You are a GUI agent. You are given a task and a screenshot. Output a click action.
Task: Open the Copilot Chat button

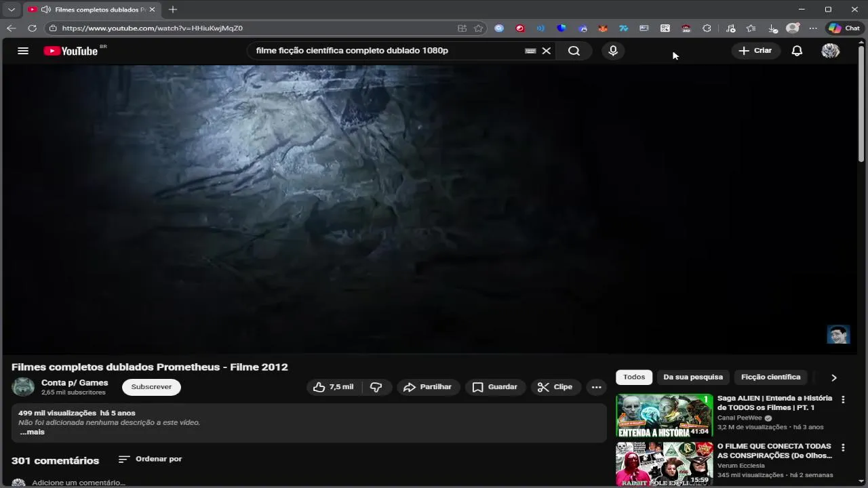[844, 28]
